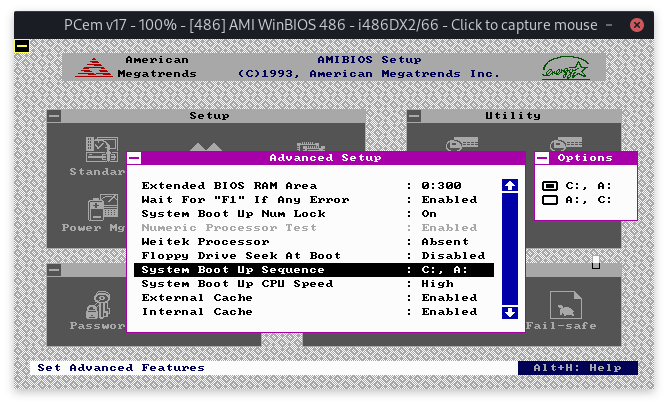Select Wait For "F1" If Any Error row
The image size is (668, 406).
(314, 200)
